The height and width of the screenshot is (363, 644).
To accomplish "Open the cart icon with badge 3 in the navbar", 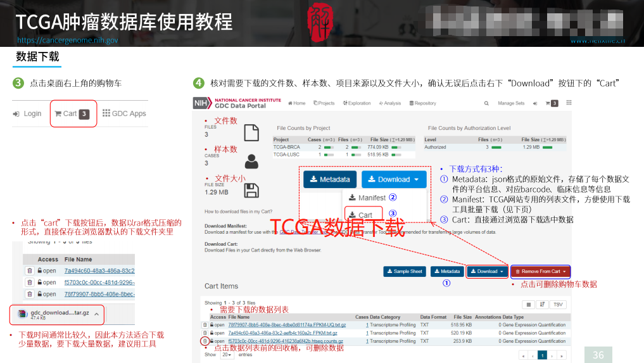I will [x=552, y=104].
